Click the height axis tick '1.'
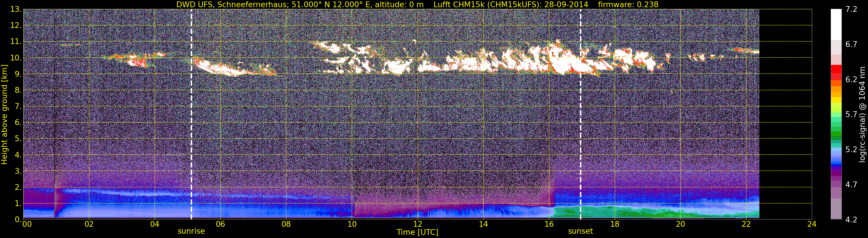Screen dimensions: 868x238 point(18,204)
